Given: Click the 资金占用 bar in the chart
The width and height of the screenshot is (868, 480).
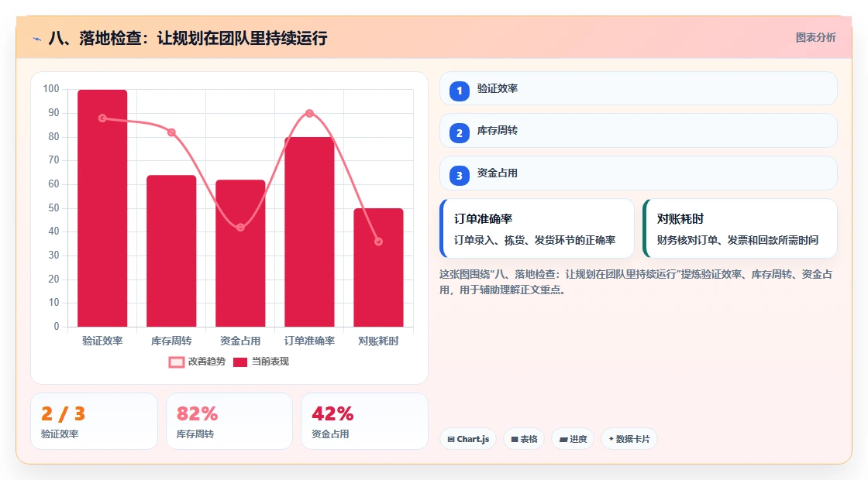Looking at the screenshot, I should click(x=240, y=253).
